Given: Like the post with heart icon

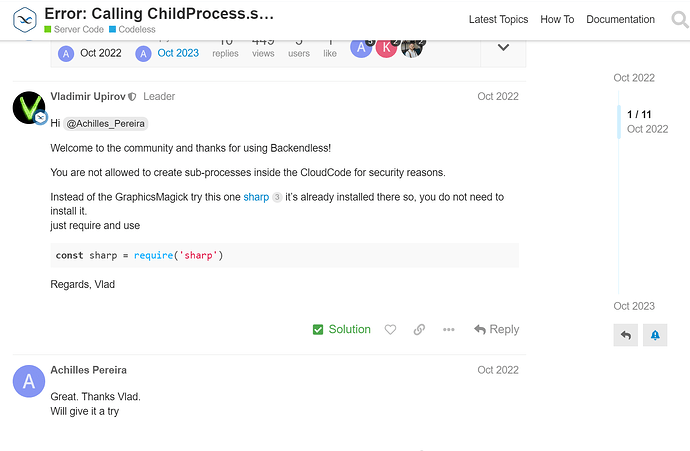Looking at the screenshot, I should [390, 330].
